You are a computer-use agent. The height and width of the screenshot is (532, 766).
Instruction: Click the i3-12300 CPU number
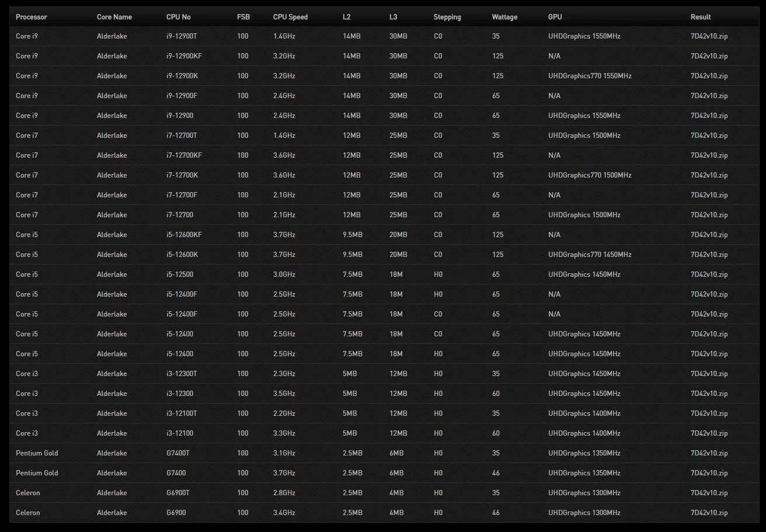tap(180, 394)
